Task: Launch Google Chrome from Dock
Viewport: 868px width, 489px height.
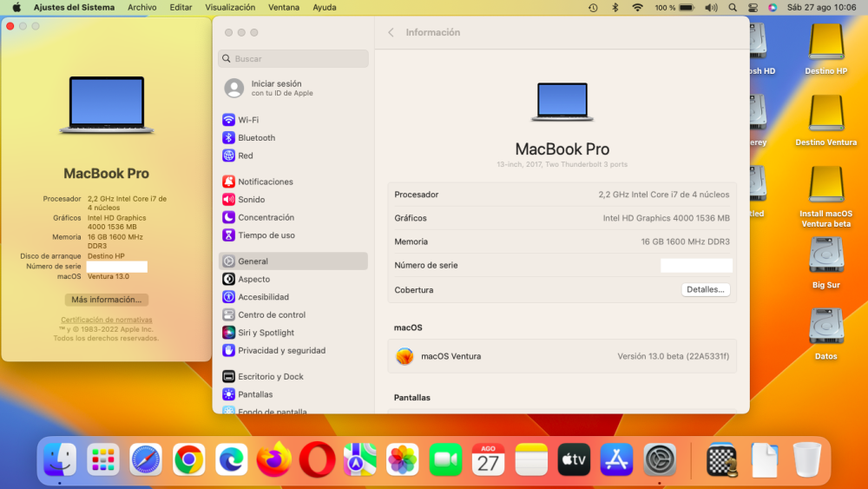Action: tap(188, 459)
